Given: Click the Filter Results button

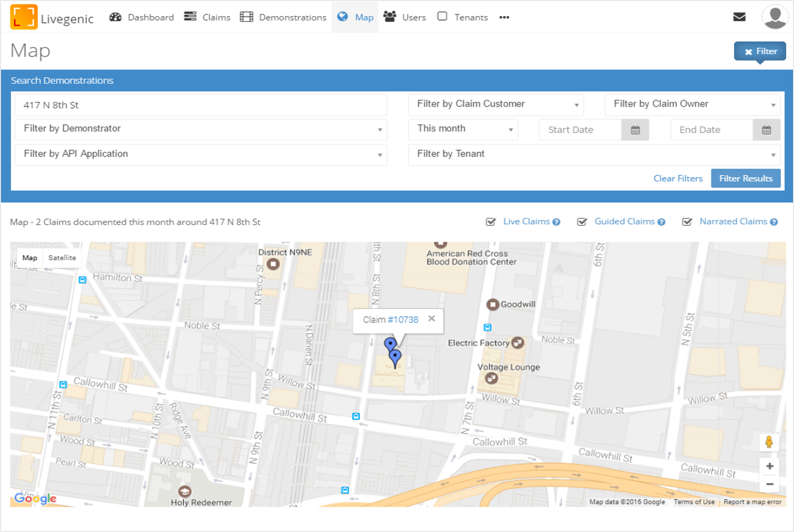Looking at the screenshot, I should pos(746,179).
